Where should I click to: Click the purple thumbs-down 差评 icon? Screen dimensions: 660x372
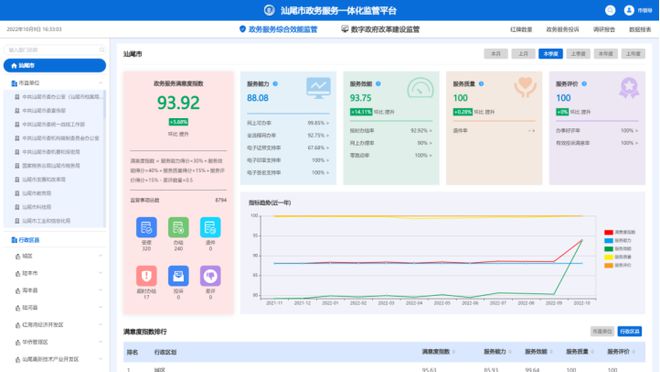click(210, 276)
